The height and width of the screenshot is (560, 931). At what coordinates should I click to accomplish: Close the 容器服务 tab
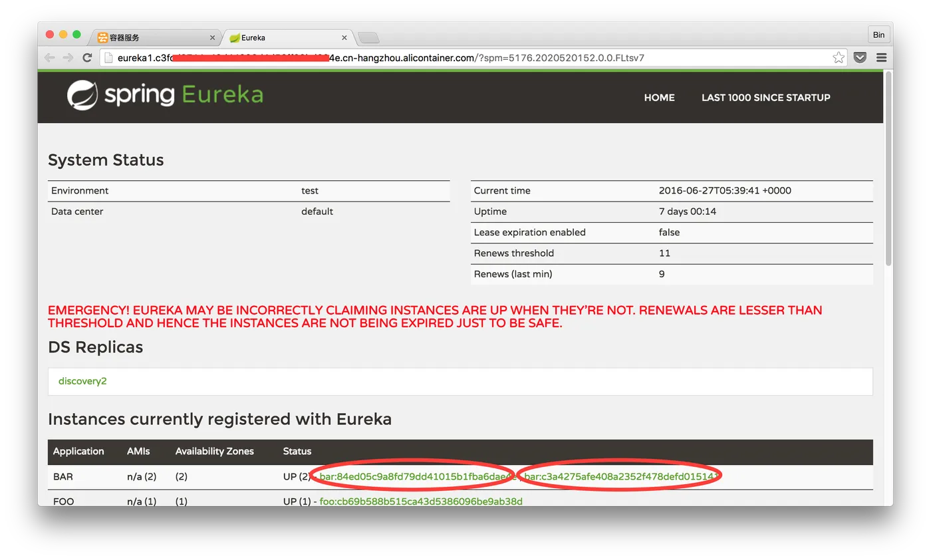tap(213, 38)
